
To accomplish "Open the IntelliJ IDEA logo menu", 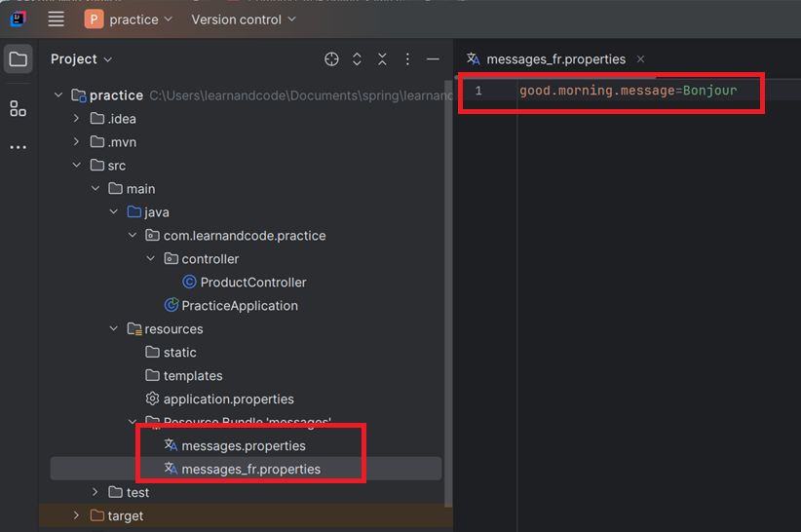I will (x=18, y=19).
